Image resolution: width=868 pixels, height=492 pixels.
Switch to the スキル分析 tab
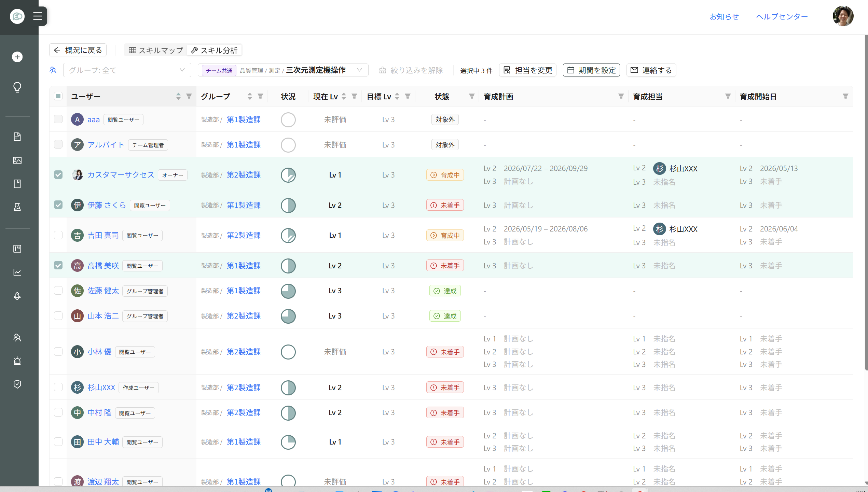[214, 50]
